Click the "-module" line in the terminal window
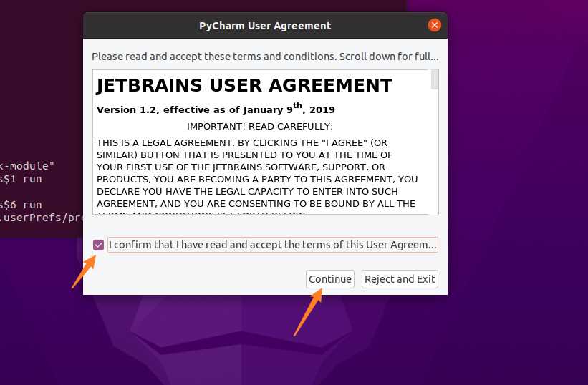The height and width of the screenshot is (385, 588). 27,166
